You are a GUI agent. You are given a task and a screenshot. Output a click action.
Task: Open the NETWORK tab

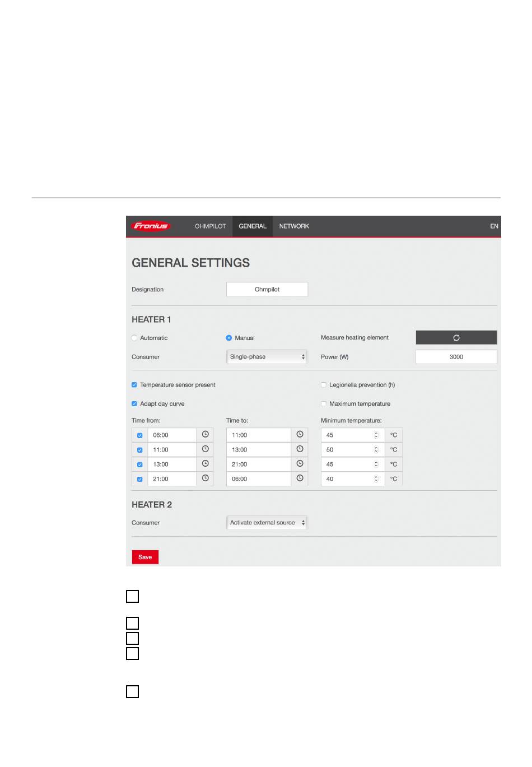pos(294,226)
